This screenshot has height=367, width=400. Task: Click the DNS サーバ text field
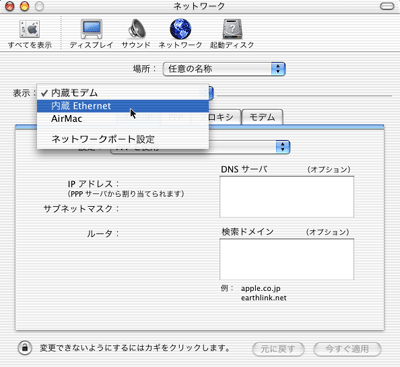(287, 197)
